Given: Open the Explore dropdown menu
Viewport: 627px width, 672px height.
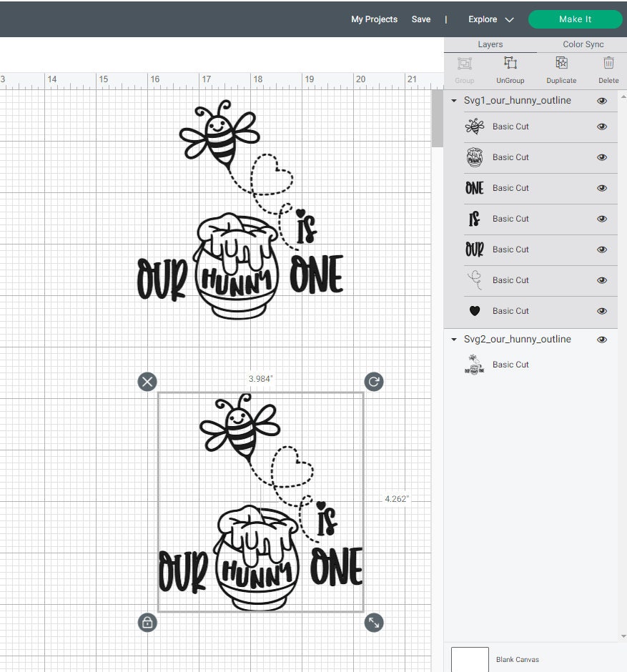Looking at the screenshot, I should point(490,19).
